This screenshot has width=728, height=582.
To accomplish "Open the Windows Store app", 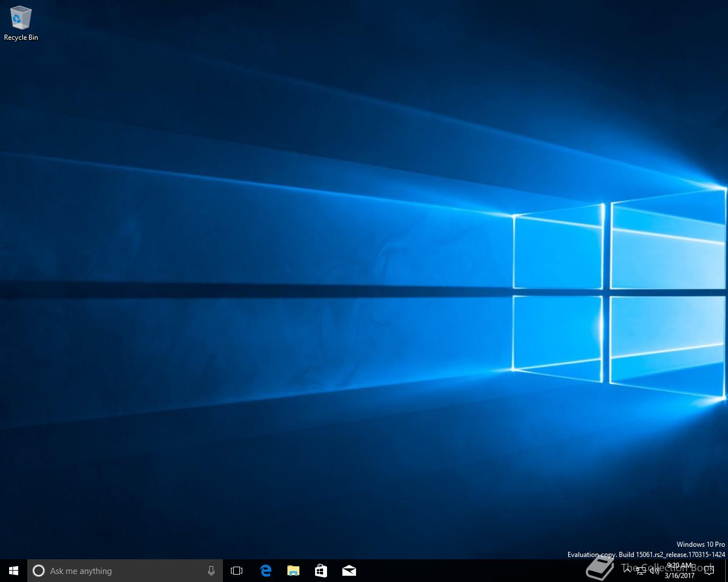I will pos(321,571).
